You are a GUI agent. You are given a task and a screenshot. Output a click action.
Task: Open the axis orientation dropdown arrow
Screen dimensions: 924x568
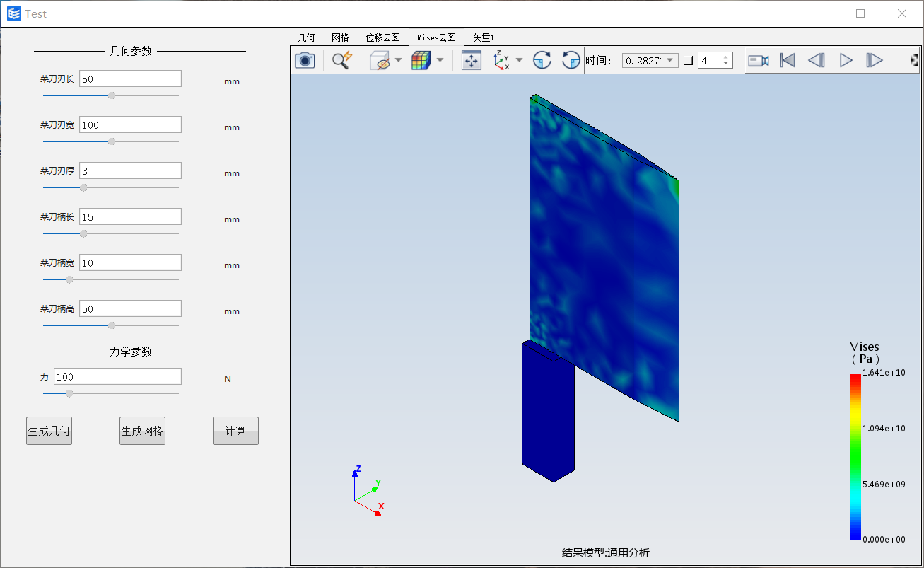click(x=520, y=60)
